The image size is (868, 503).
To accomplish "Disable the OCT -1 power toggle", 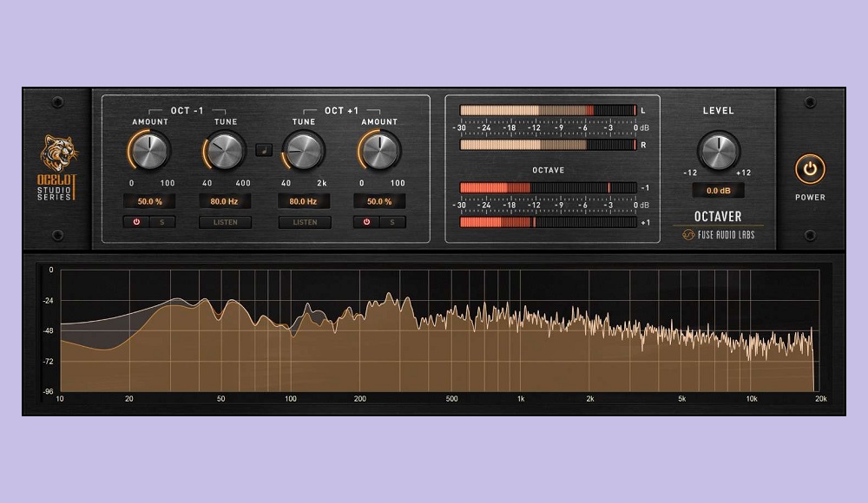I will click(136, 222).
